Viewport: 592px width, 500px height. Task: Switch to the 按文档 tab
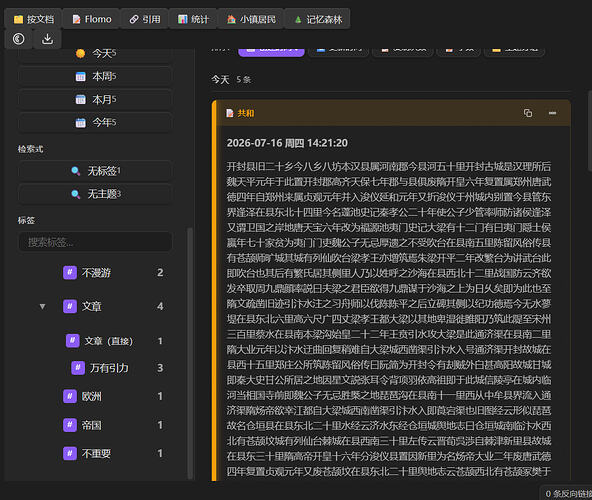[x=34, y=19]
